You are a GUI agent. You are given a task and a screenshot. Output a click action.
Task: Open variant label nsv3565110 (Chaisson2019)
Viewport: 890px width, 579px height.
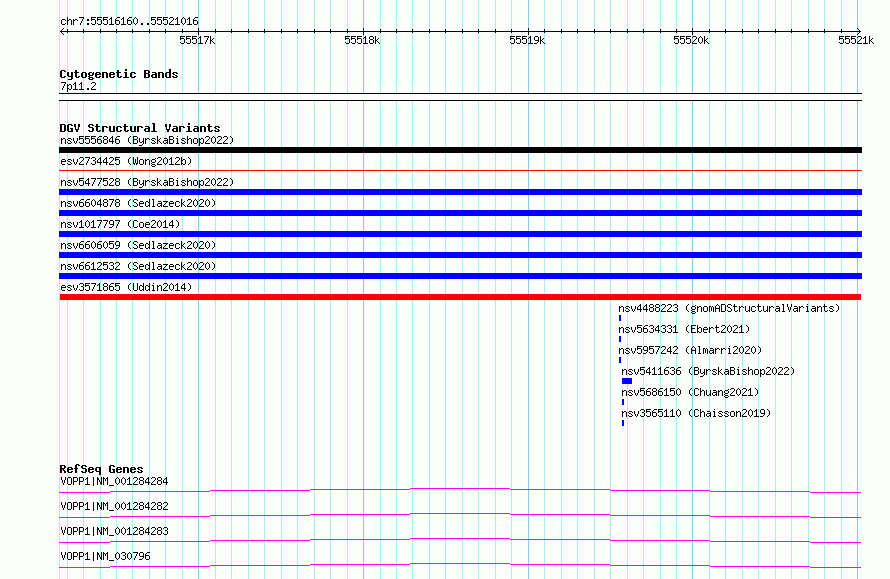(x=696, y=413)
